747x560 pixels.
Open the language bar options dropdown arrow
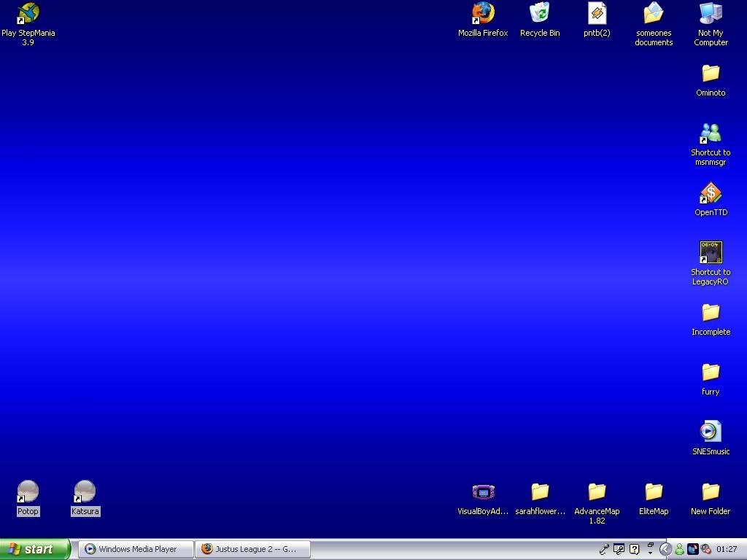click(650, 552)
